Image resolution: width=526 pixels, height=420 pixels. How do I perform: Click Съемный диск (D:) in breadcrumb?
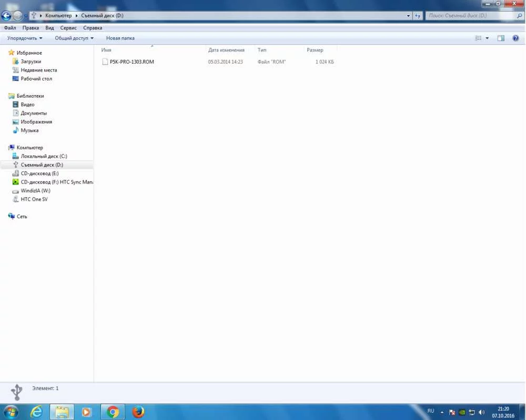click(x=103, y=15)
